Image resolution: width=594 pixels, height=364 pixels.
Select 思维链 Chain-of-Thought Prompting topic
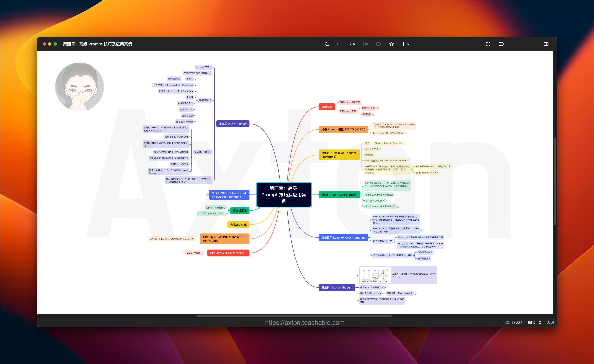[x=339, y=155]
